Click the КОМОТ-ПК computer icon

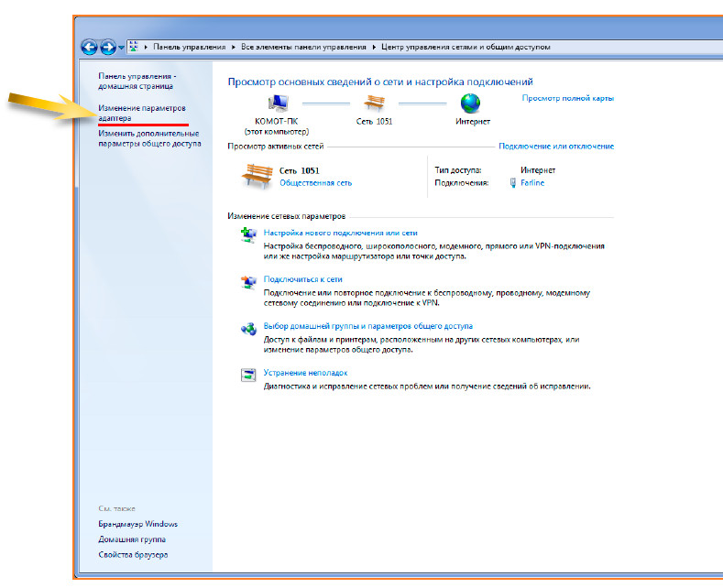(x=277, y=103)
